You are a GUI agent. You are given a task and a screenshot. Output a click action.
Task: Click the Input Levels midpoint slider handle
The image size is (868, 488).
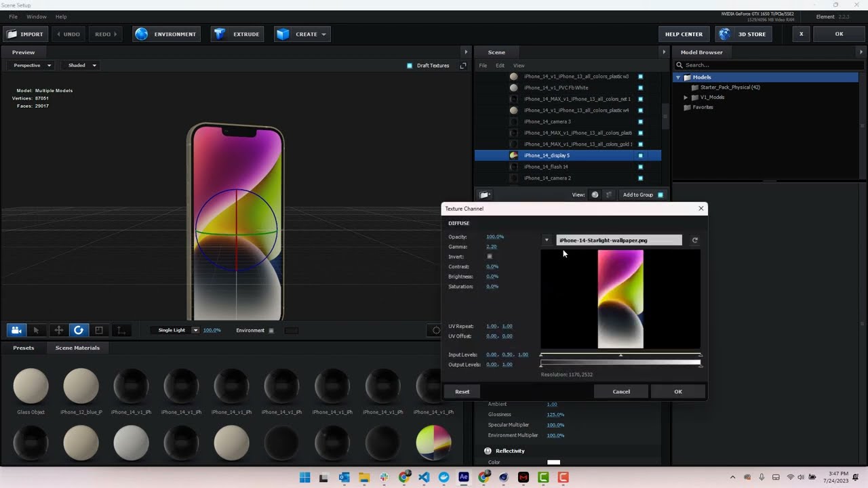[x=620, y=355]
